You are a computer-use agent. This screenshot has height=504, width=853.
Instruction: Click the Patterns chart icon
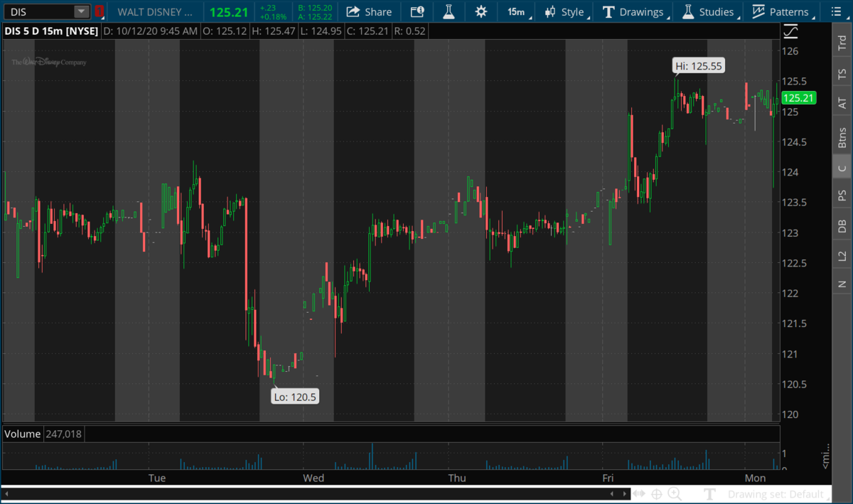(x=758, y=11)
